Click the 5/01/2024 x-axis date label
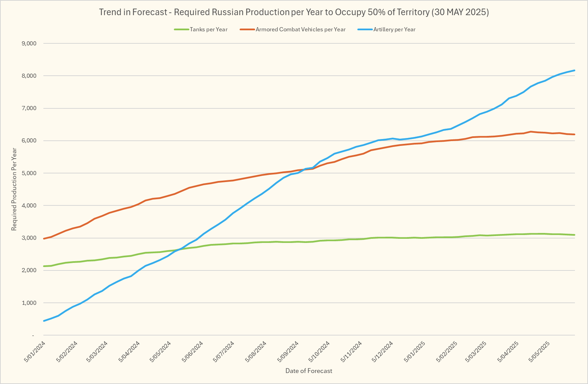This screenshot has height=384, width=588. [35, 352]
